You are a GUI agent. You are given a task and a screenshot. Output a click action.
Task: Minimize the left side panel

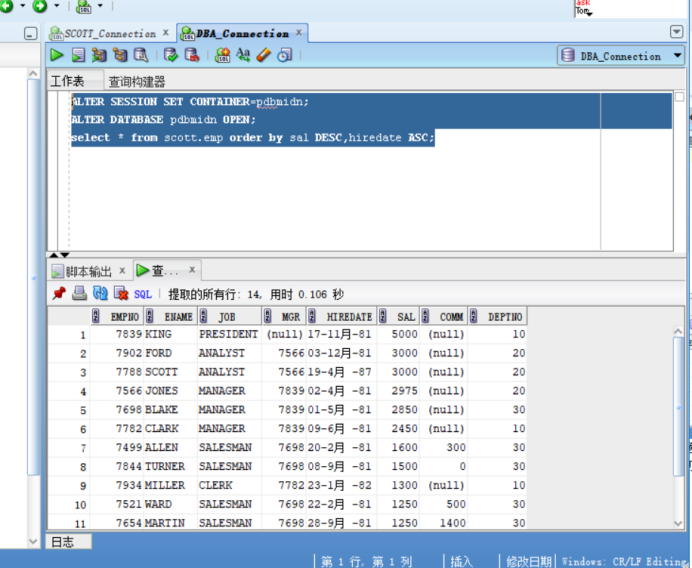(30, 34)
